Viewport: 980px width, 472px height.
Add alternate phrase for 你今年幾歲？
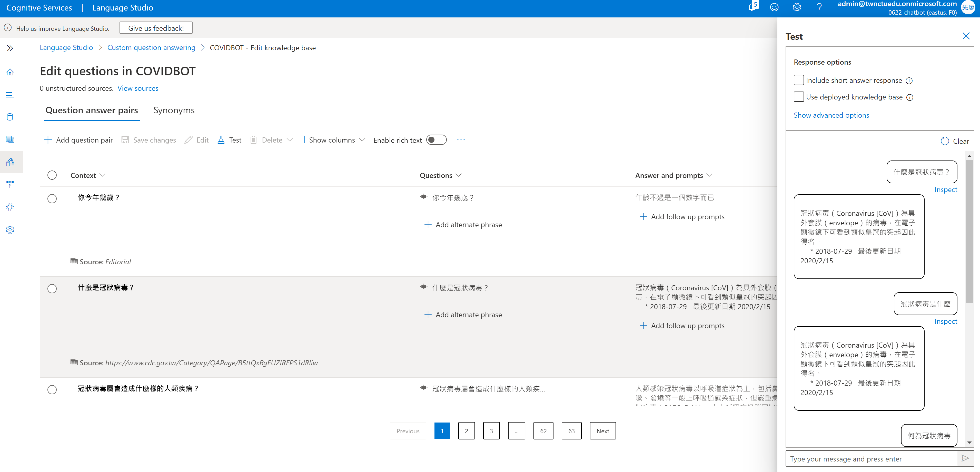click(463, 224)
